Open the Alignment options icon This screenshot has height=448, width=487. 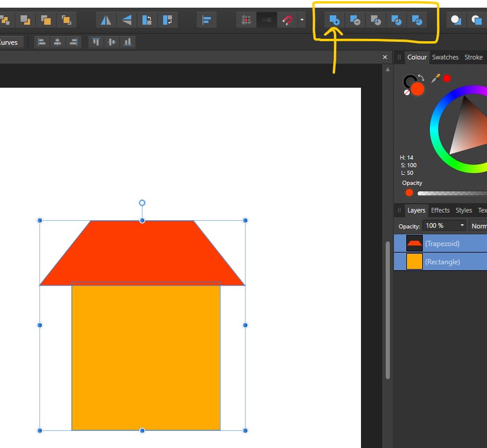pyautogui.click(x=207, y=21)
